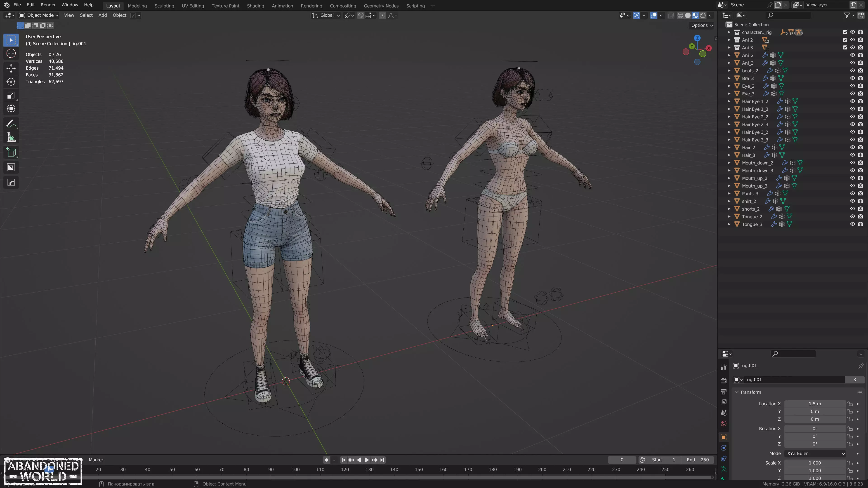Open the rotation Mode XYZ Euler dropdown
Viewport: 868px width, 488px height.
click(815, 454)
